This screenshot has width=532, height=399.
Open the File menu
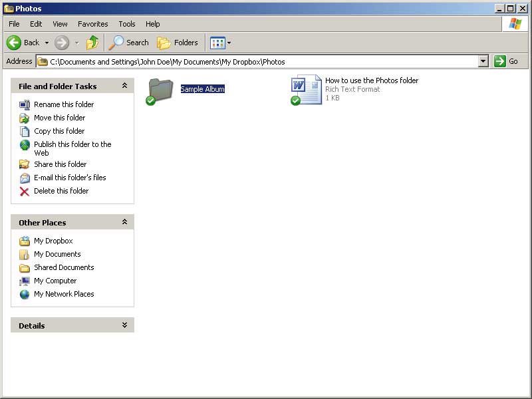click(x=14, y=24)
